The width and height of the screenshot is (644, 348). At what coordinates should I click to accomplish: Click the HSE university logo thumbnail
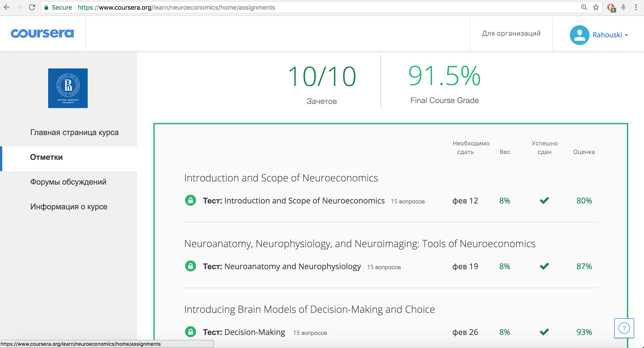click(x=68, y=88)
